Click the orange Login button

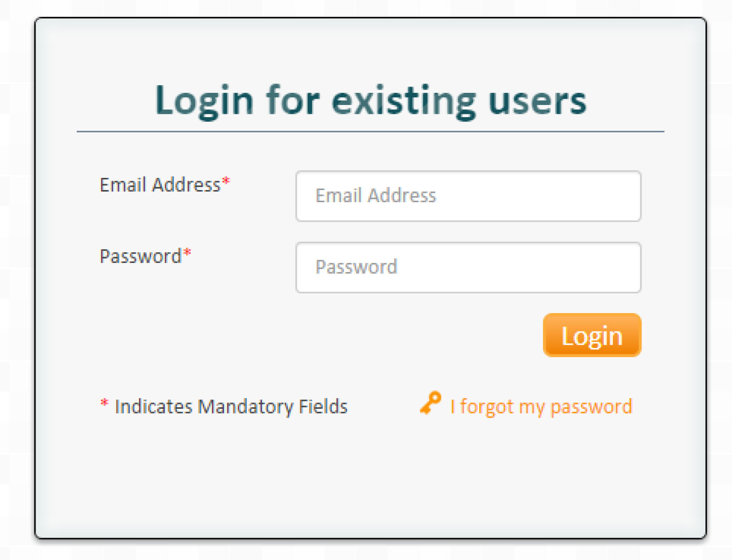592,335
